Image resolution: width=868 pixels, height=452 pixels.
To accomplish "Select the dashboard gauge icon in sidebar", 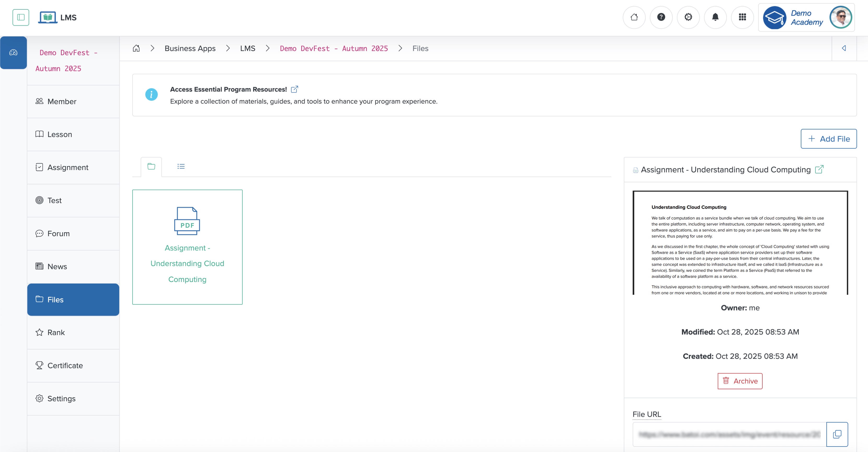I will (13, 52).
